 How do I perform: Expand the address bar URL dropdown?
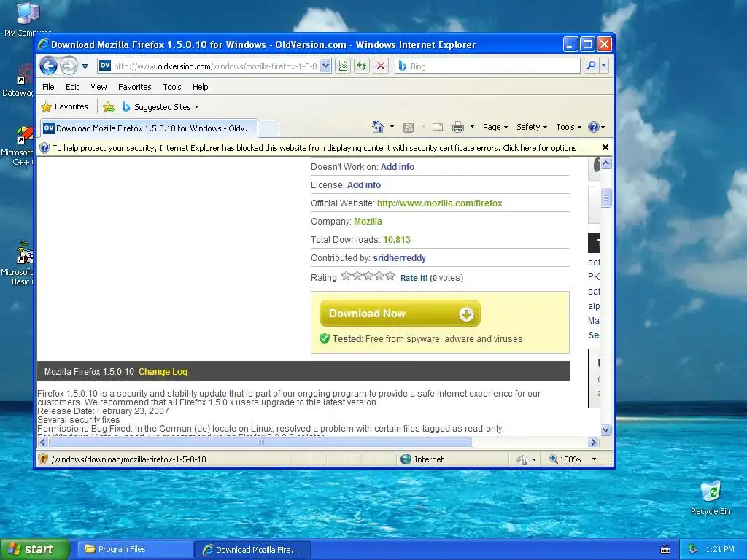point(325,66)
